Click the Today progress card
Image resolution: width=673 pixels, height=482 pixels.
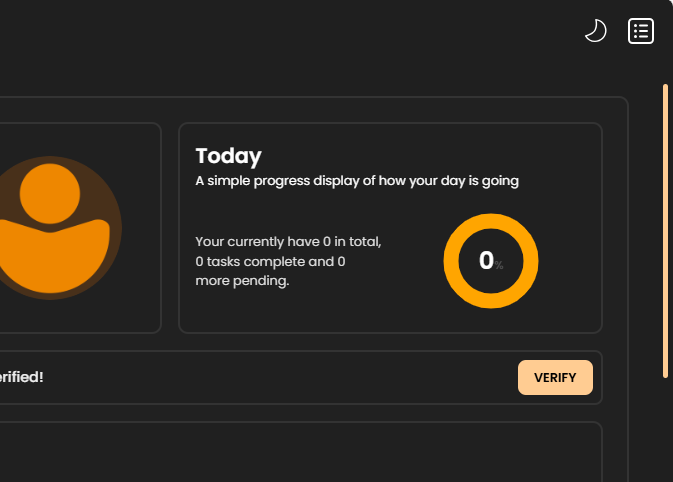click(x=390, y=228)
